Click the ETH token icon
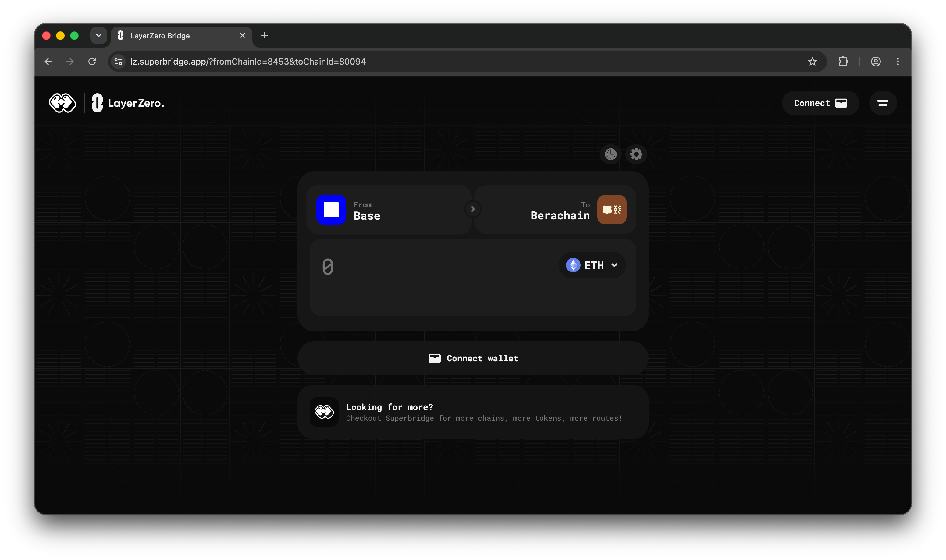The width and height of the screenshot is (946, 560). click(x=573, y=265)
